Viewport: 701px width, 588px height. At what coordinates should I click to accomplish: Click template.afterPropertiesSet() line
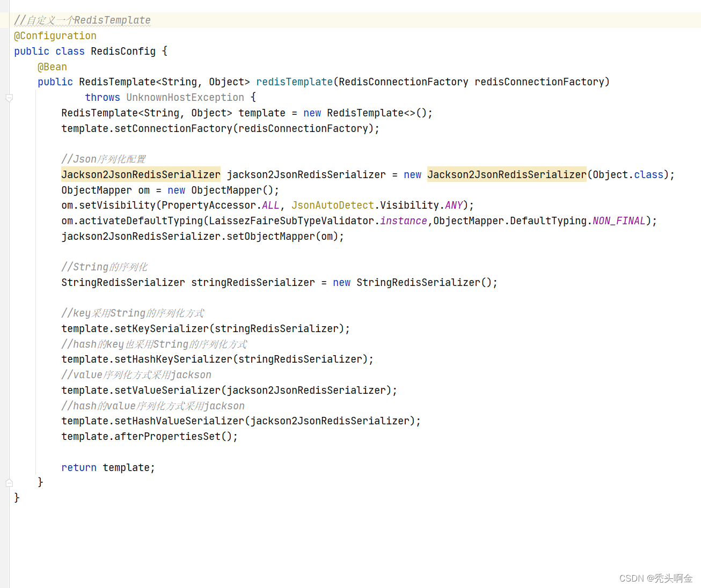point(149,437)
